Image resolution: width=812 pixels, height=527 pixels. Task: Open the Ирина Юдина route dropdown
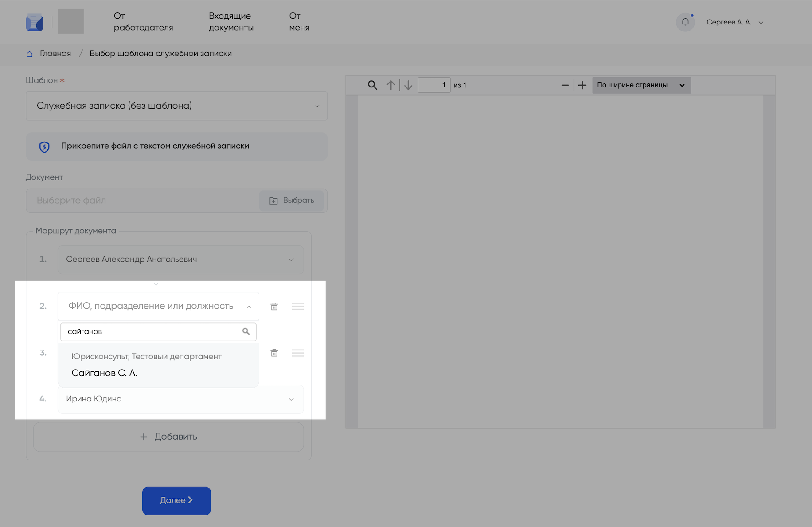180,399
